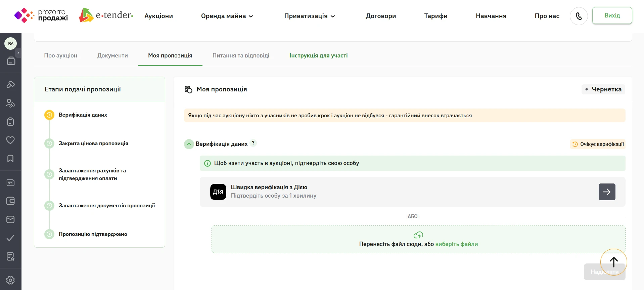Expand the Оренда майна dropdown menu
The width and height of the screenshot is (644, 290).
(227, 16)
